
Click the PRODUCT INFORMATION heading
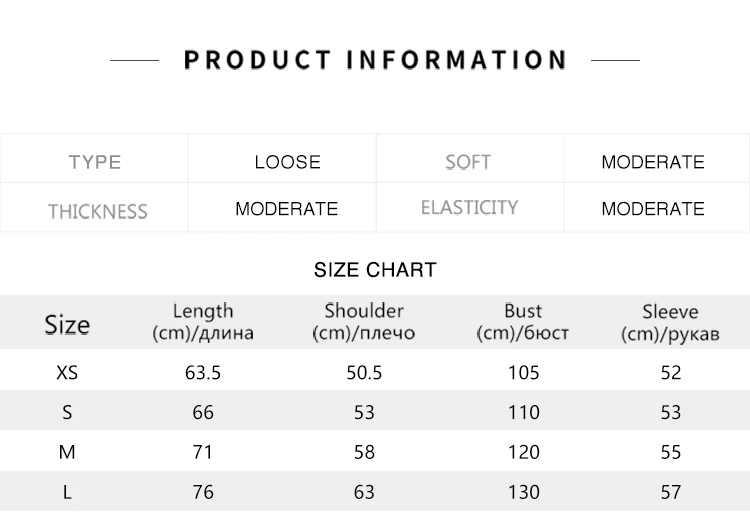click(x=375, y=60)
